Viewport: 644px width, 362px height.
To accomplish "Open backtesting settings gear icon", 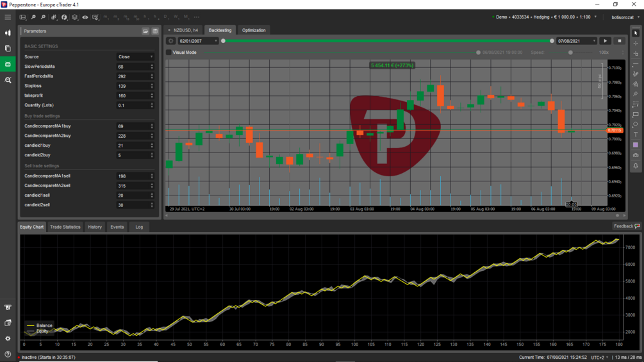I will [x=171, y=41].
